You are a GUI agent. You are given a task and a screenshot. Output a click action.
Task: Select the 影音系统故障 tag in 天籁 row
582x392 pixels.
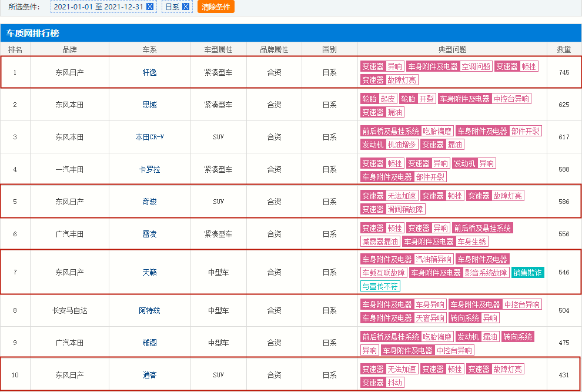click(486, 273)
